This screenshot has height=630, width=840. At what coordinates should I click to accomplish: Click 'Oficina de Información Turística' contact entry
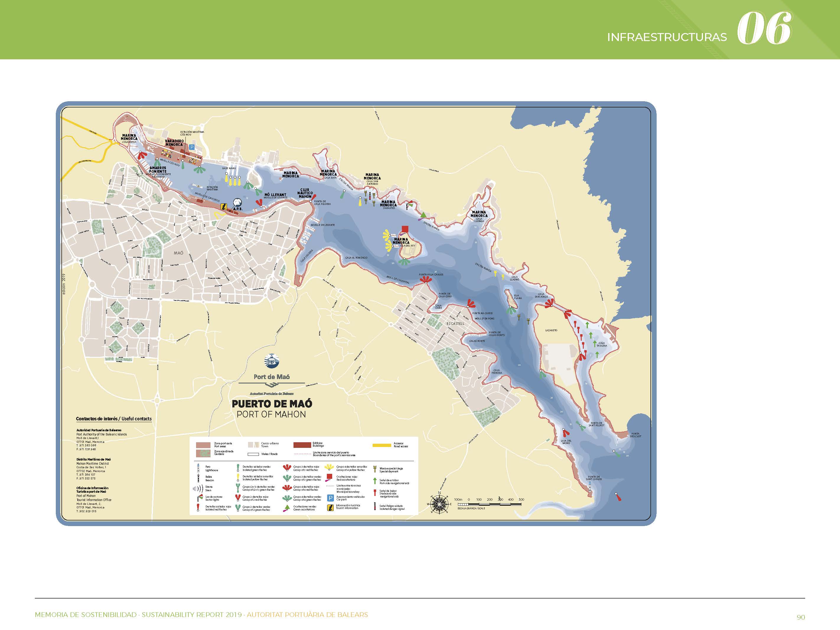click(94, 500)
